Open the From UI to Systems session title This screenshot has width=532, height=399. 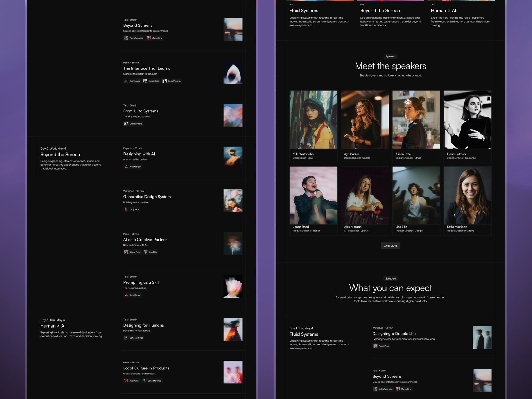click(x=141, y=111)
